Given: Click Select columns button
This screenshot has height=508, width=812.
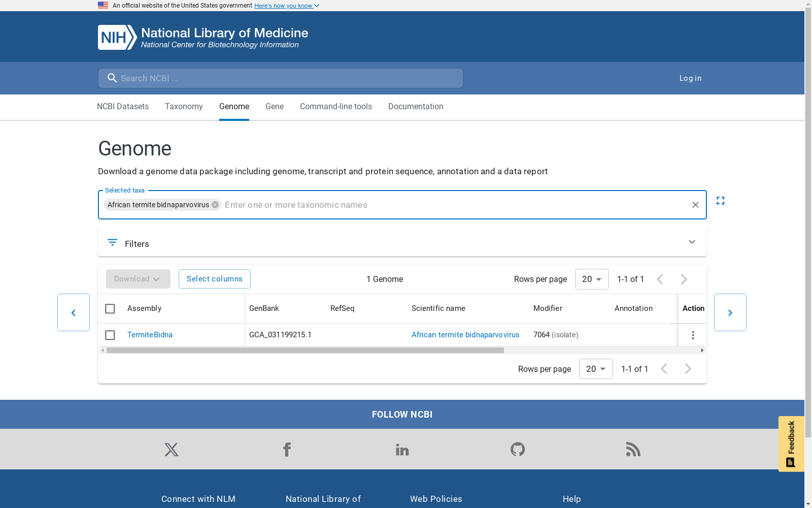Looking at the screenshot, I should [215, 279].
